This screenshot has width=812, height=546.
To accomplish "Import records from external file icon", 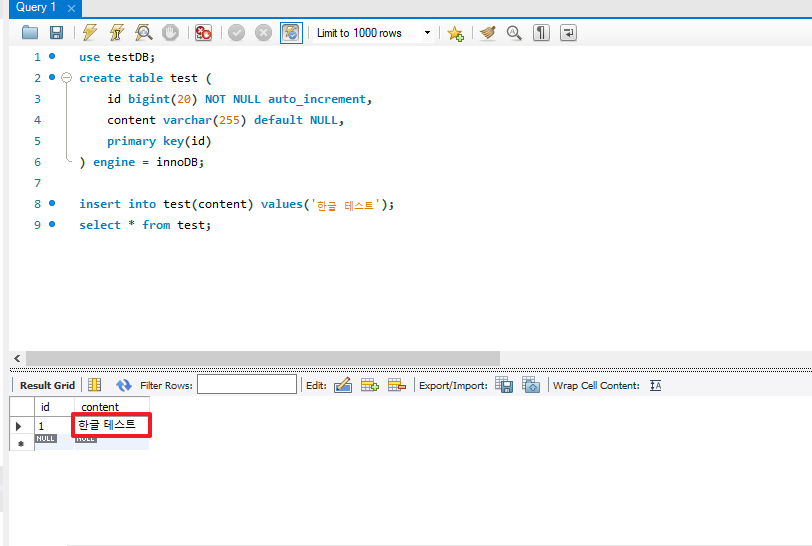I will pos(531,385).
